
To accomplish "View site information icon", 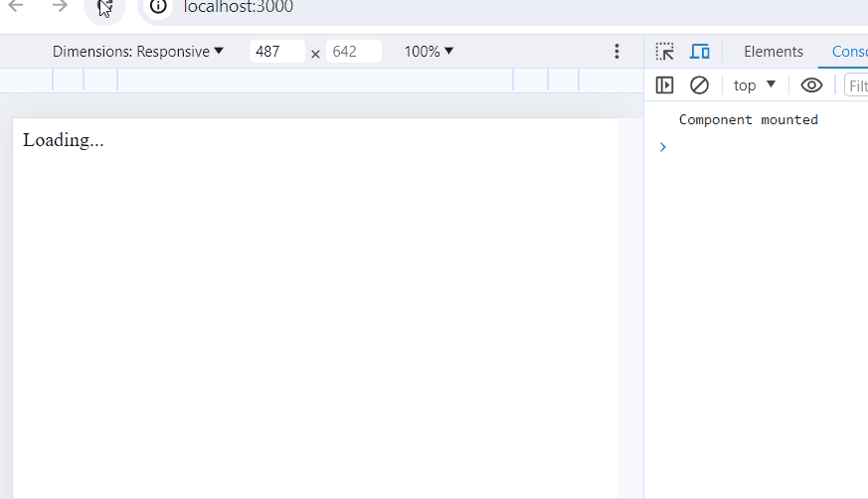I will (x=158, y=7).
